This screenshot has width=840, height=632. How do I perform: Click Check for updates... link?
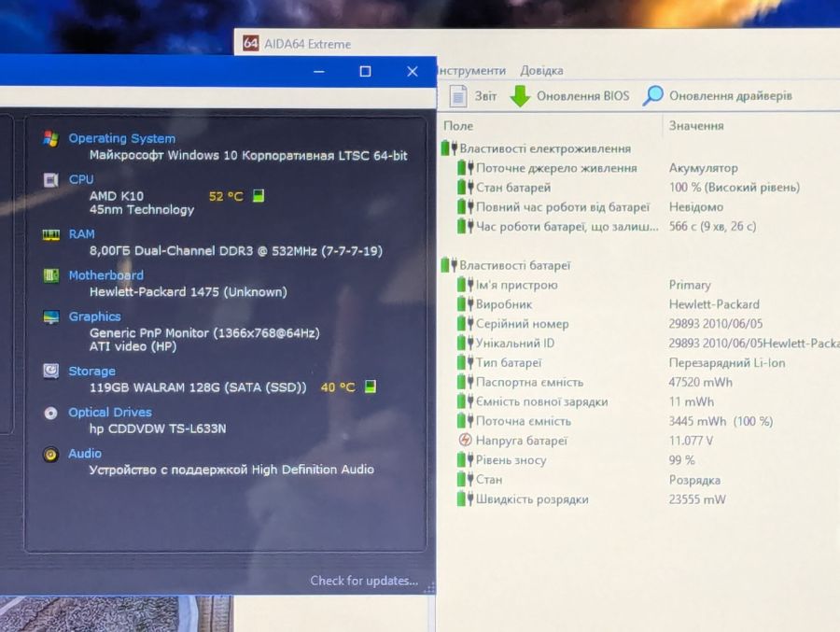364,581
